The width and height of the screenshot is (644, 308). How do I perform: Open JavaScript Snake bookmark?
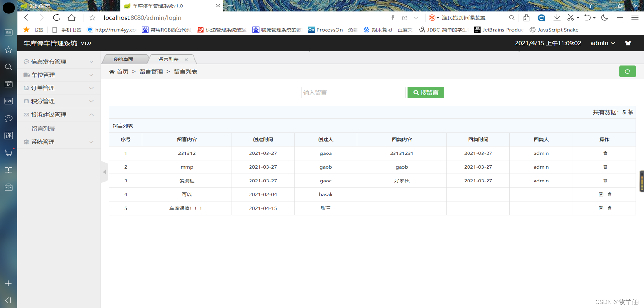tap(554, 30)
